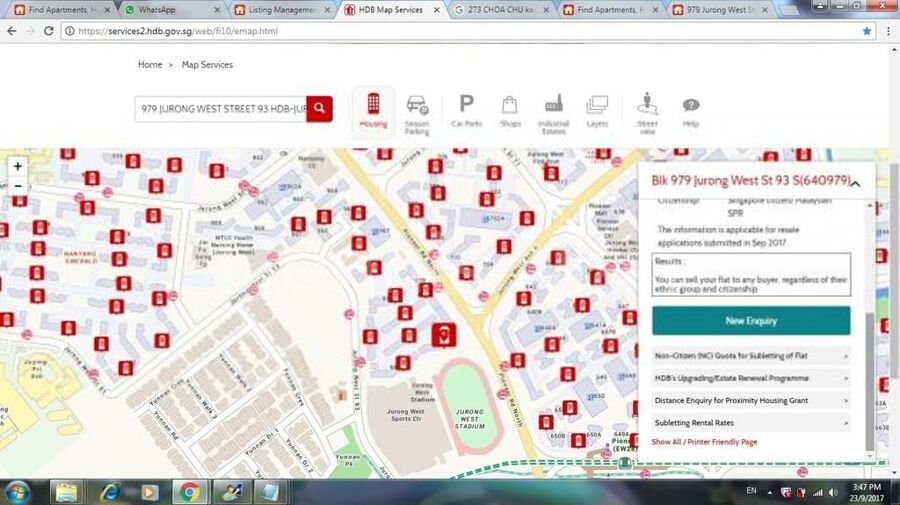The image size is (900, 505).
Task: Collapse the Blk 979 info panel
Action: (857, 182)
